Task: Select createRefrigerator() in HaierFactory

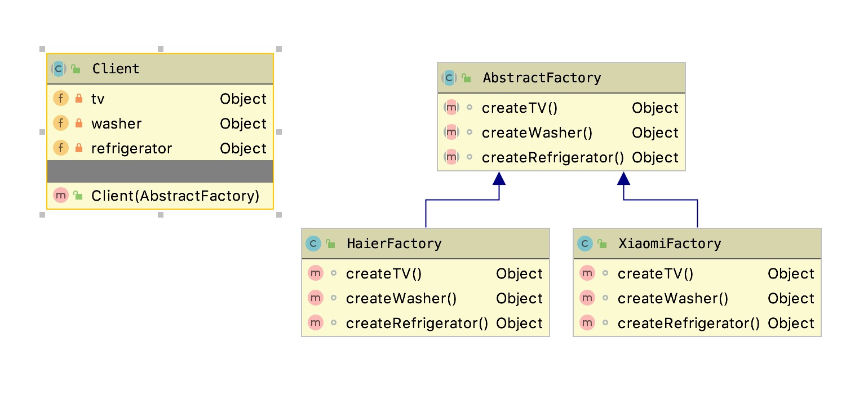Action: [417, 323]
